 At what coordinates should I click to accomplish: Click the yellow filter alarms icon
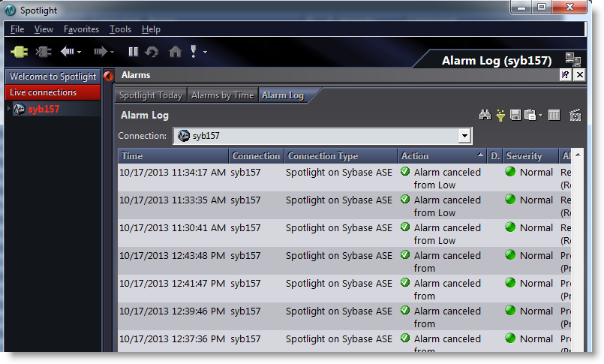[500, 115]
